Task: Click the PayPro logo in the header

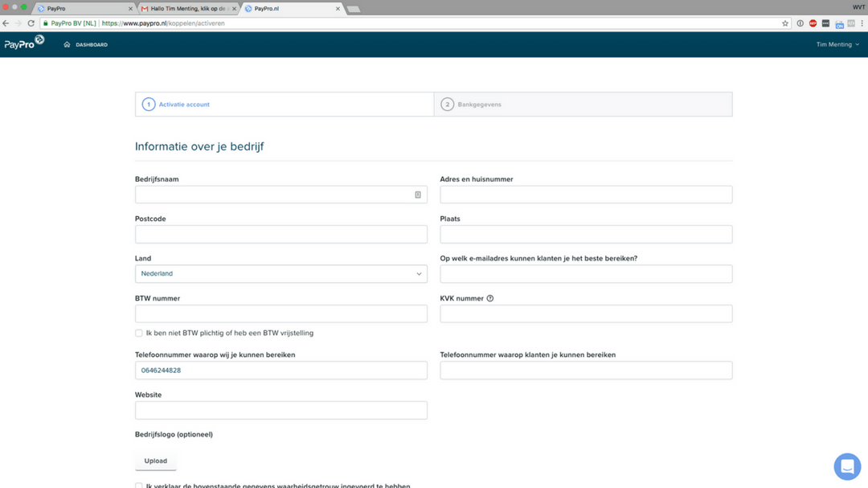Action: click(x=24, y=42)
